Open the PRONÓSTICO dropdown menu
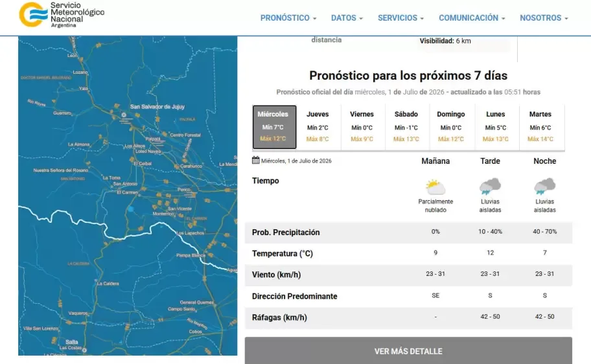 click(x=288, y=17)
